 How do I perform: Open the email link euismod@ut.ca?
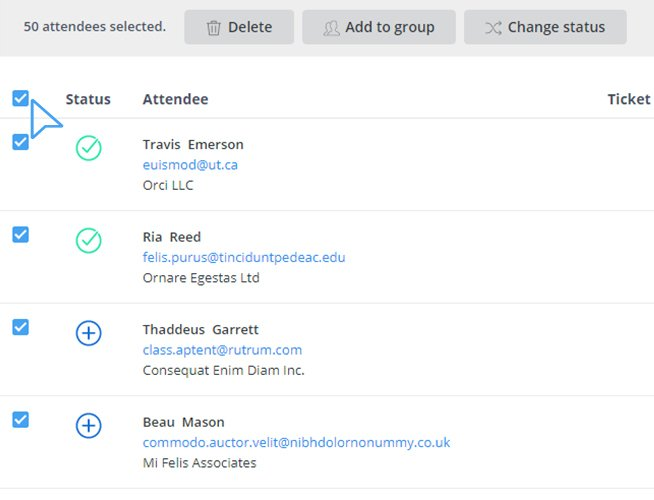[190, 165]
